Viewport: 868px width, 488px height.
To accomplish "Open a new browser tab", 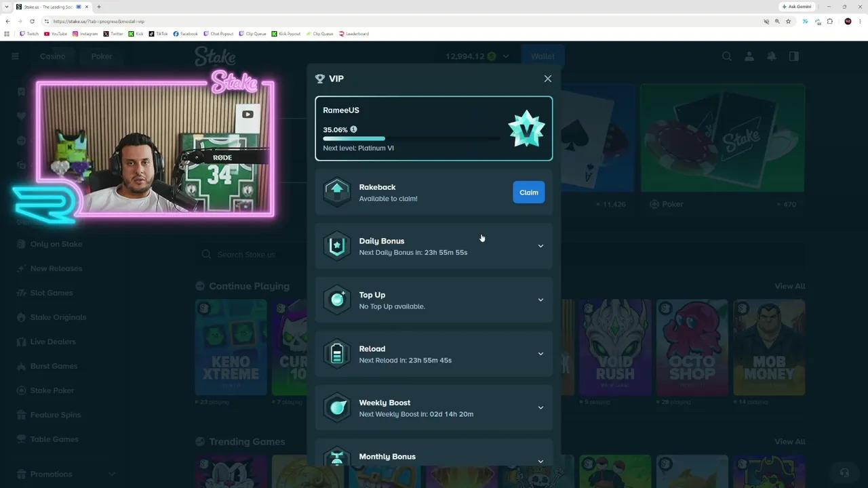I will click(x=99, y=7).
